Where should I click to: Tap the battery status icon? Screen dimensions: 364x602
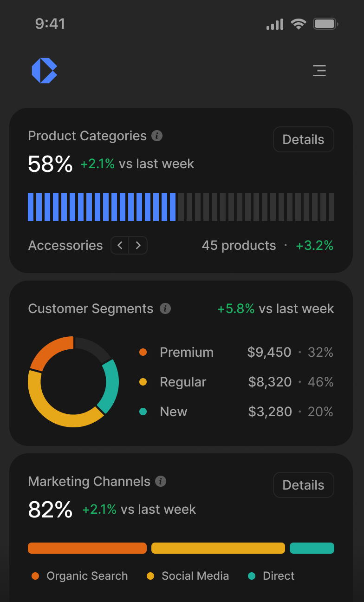pyautogui.click(x=325, y=24)
